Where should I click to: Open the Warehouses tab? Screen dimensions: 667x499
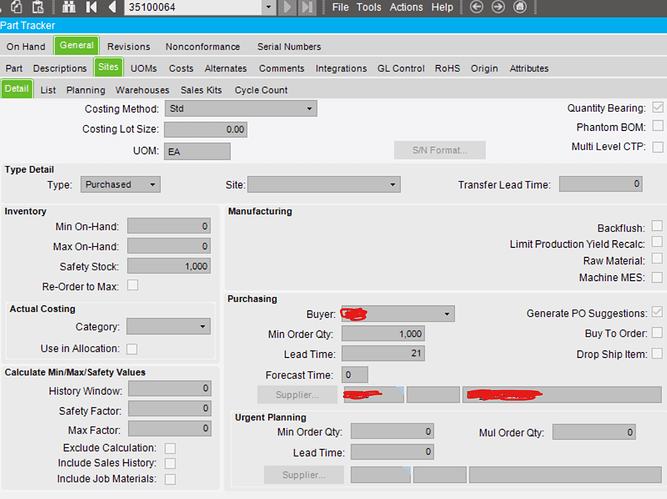142,90
